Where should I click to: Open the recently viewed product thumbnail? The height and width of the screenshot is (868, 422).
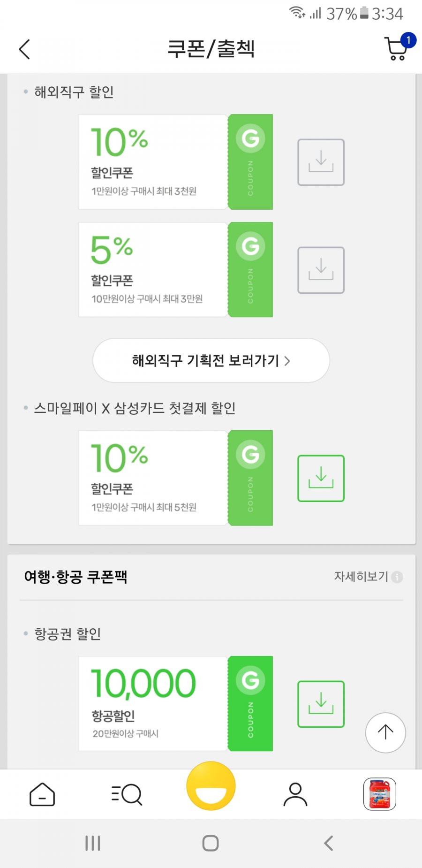pyautogui.click(x=380, y=794)
